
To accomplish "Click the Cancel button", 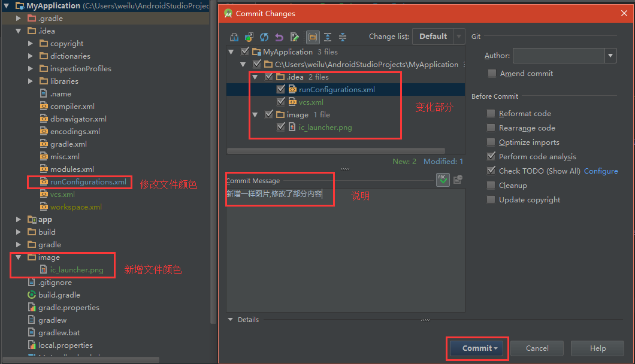I will (537, 348).
